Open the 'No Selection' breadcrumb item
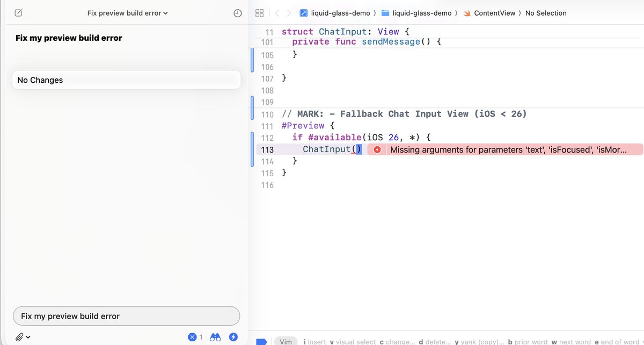 click(x=546, y=13)
